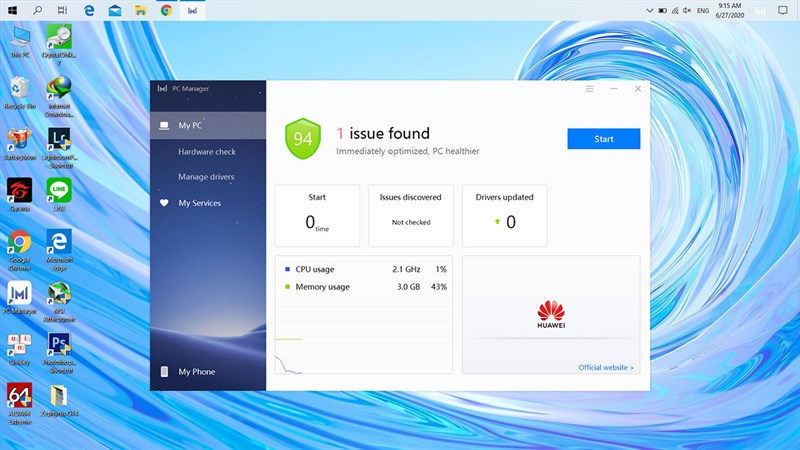Open This PC desktop icon

coord(20,42)
